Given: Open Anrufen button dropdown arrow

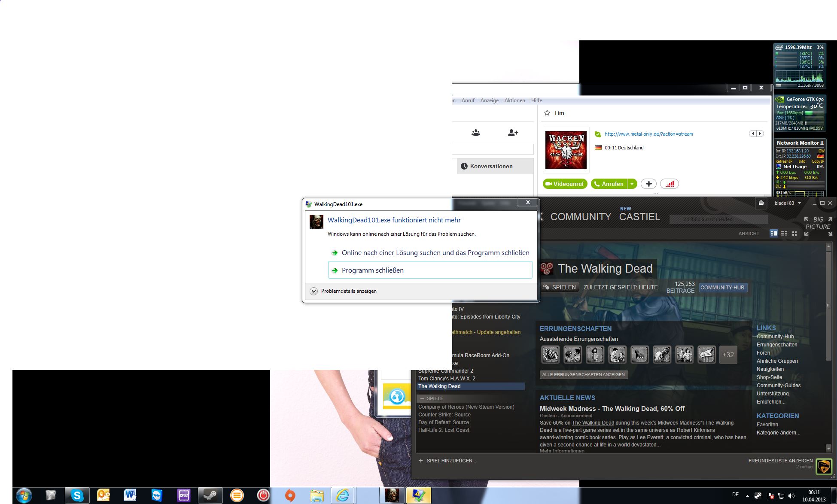Looking at the screenshot, I should [632, 184].
